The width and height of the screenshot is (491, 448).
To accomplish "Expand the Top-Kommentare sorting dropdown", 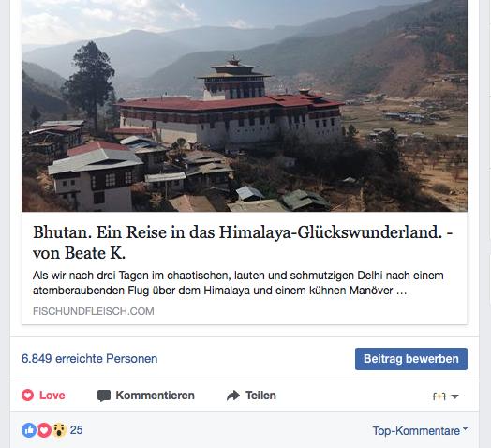I will pyautogui.click(x=420, y=431).
